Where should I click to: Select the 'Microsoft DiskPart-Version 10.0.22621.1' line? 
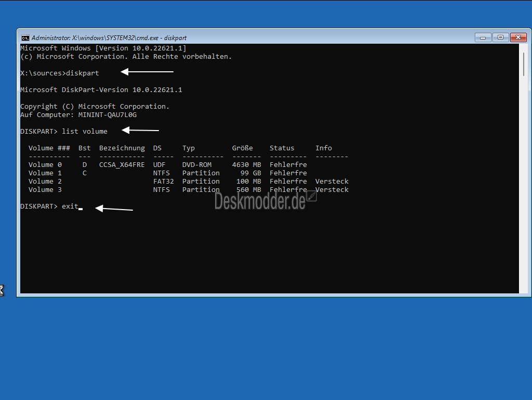click(x=101, y=89)
